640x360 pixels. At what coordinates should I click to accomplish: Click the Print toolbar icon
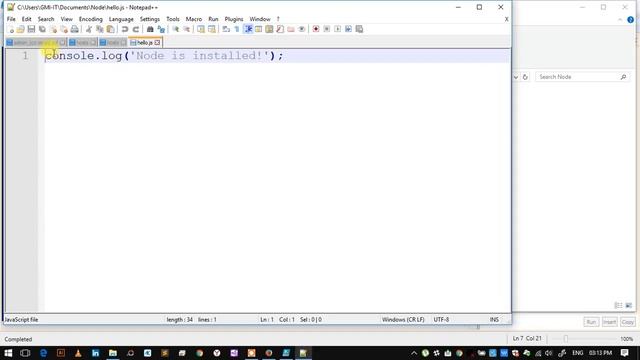[74, 29]
